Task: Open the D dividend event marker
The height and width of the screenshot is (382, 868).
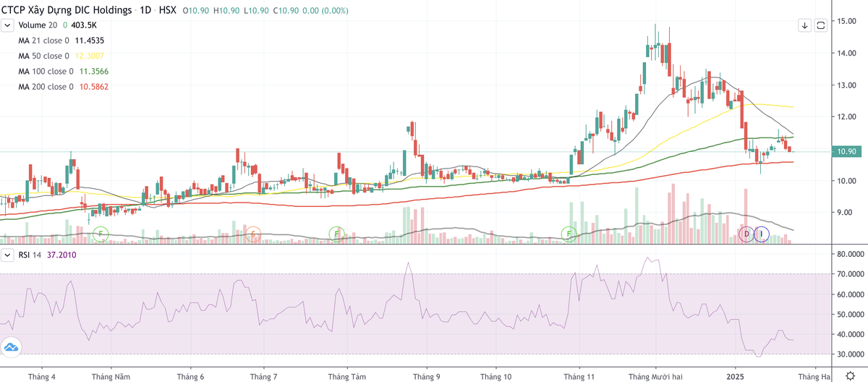Action: point(746,234)
